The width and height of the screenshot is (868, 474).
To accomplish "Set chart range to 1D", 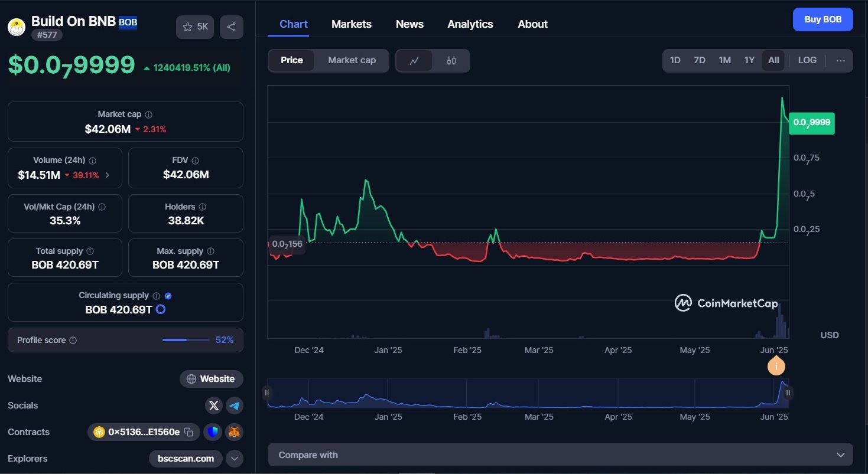I will pos(675,60).
